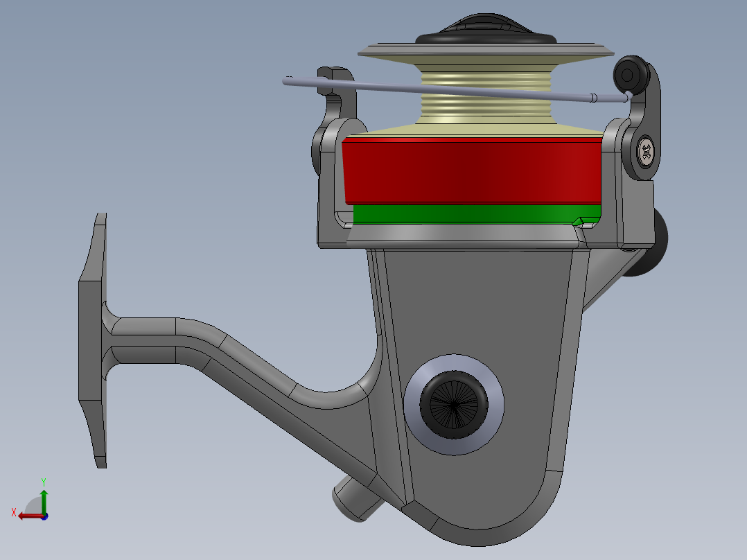Pick the black ribbed cap on the housing

(x=455, y=405)
